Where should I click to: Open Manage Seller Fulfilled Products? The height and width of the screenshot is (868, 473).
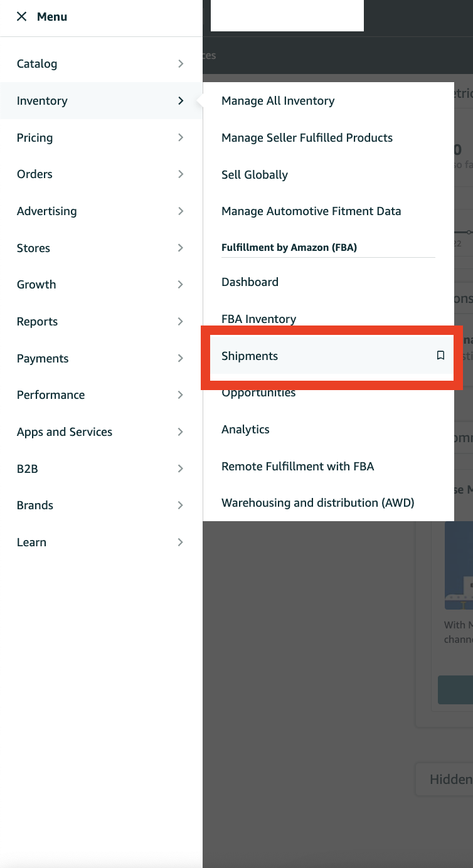[x=307, y=138]
